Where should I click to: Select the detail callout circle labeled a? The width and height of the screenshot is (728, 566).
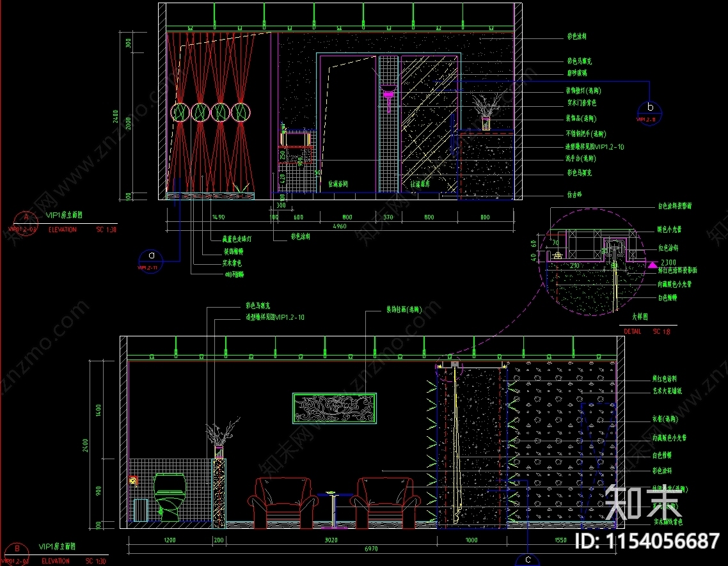coord(150,261)
